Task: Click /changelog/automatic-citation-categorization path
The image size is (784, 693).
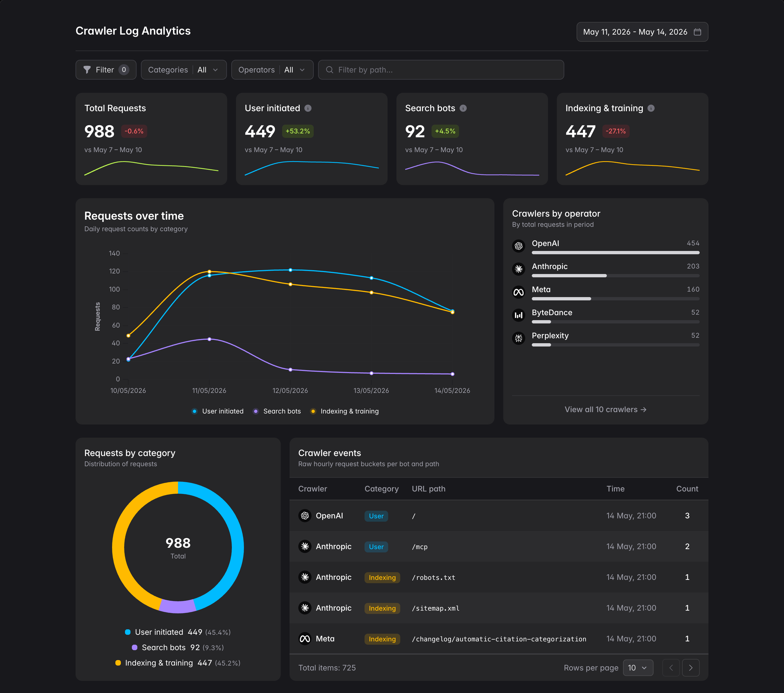Action: point(499,639)
